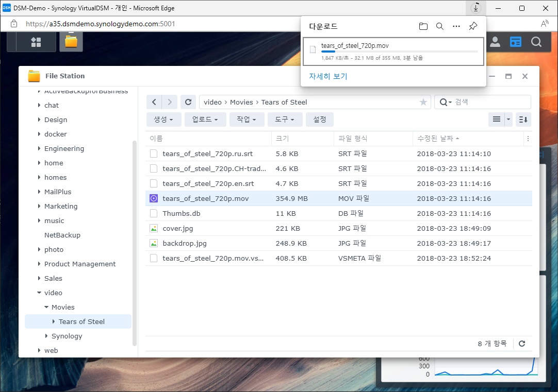View site info via the lock icon
Viewport: 558px width, 392px height.
coord(14,24)
